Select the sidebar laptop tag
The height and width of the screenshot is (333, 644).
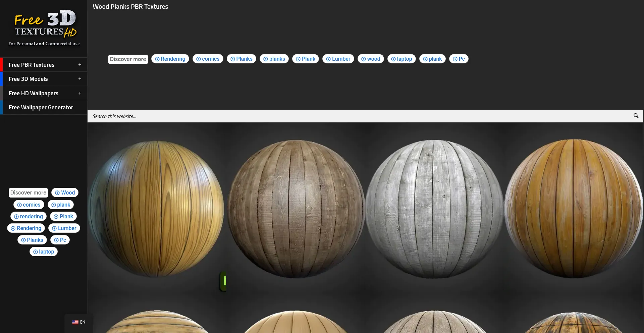point(44,252)
